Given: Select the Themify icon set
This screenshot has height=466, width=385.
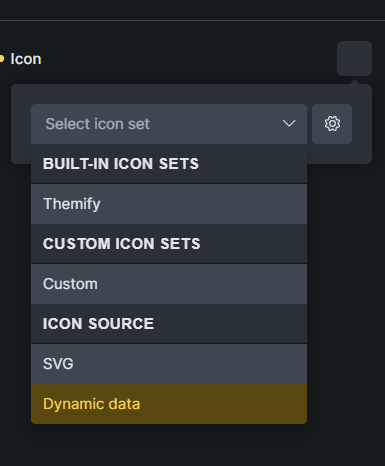Looking at the screenshot, I should 169,204.
